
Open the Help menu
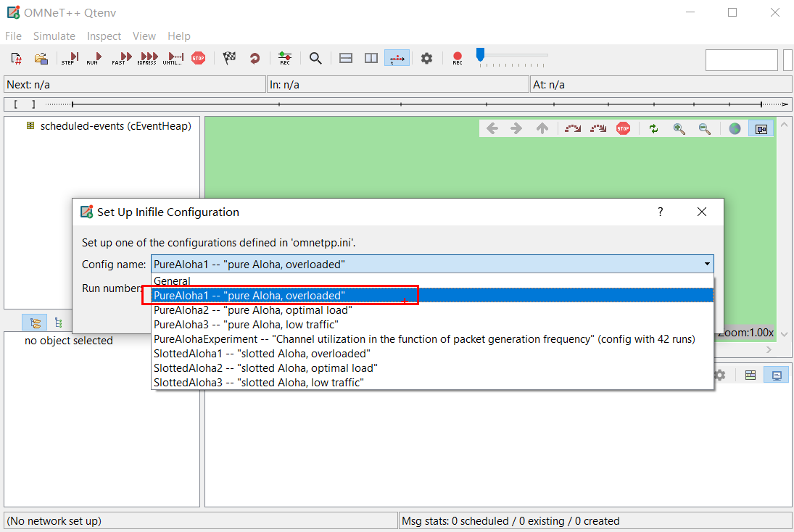(x=179, y=36)
